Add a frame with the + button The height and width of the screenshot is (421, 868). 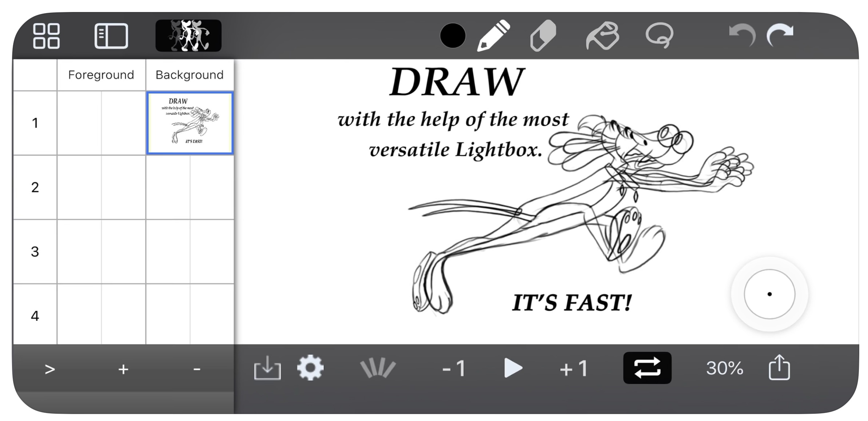tap(123, 369)
